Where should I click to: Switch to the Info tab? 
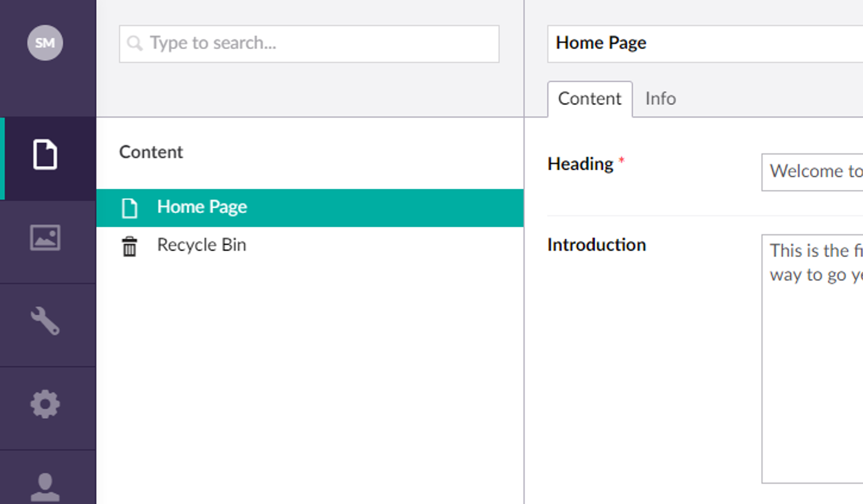coord(660,99)
